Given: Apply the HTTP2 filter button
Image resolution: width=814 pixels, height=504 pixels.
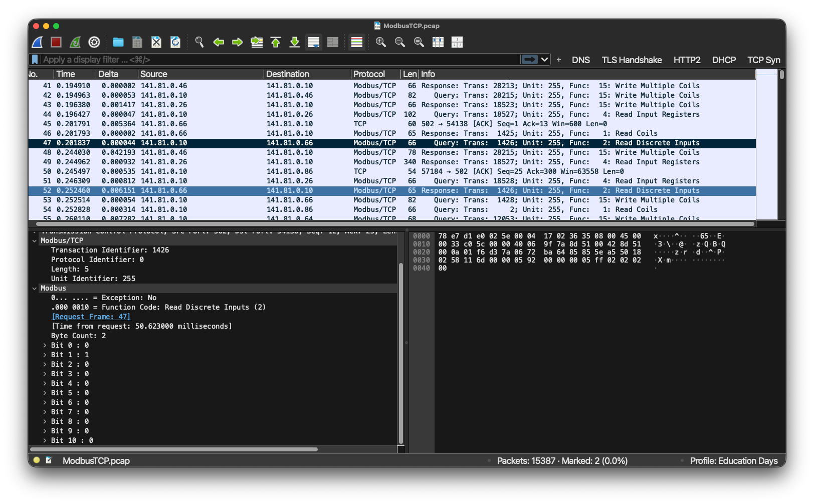Looking at the screenshot, I should point(687,60).
